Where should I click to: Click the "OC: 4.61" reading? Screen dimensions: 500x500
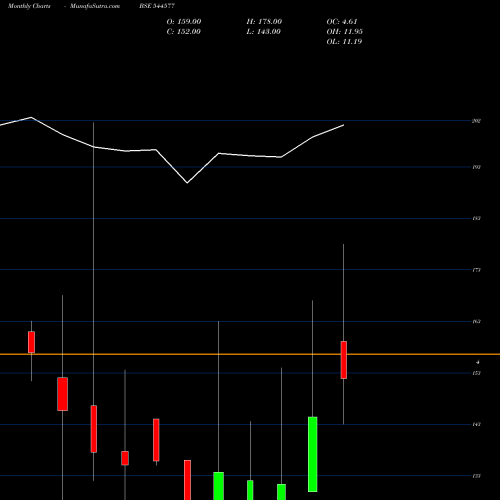point(342,22)
